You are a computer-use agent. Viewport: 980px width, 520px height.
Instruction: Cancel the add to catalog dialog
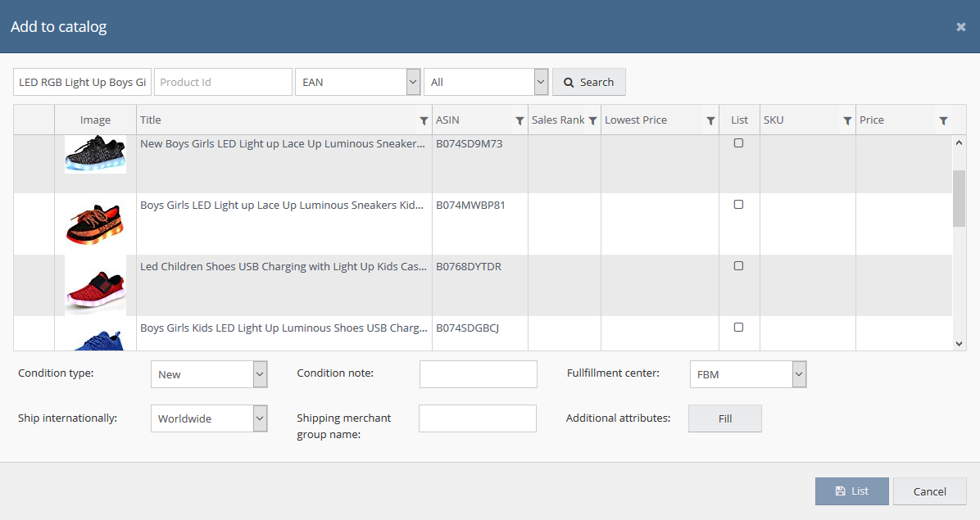coord(929,491)
